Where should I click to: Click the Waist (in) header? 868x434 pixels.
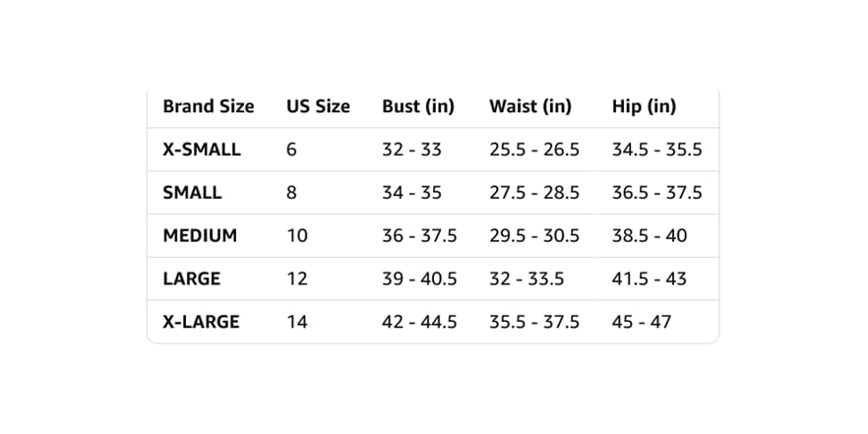click(x=530, y=106)
